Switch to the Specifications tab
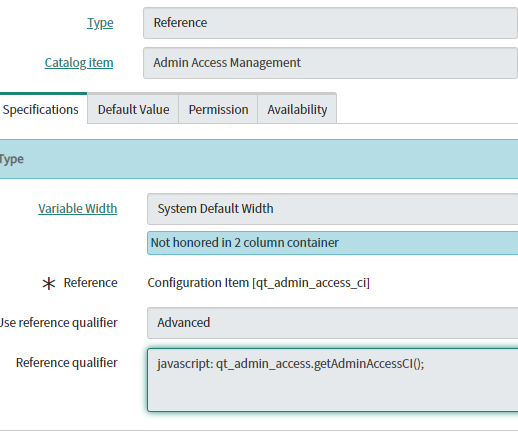Image resolution: width=518 pixels, height=432 pixels. (x=41, y=109)
